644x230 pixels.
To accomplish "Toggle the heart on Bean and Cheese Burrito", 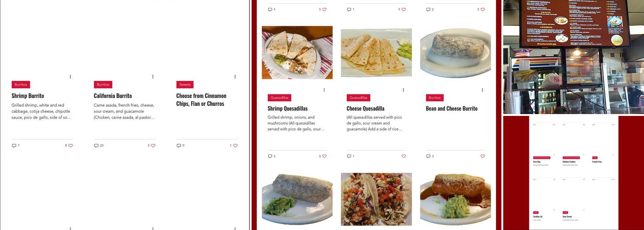I will click(x=483, y=156).
